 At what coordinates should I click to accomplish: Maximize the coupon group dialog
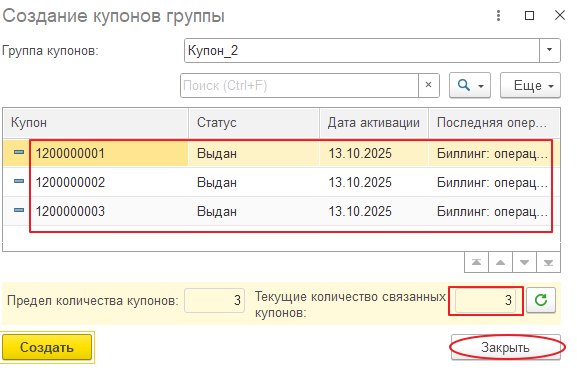[529, 15]
